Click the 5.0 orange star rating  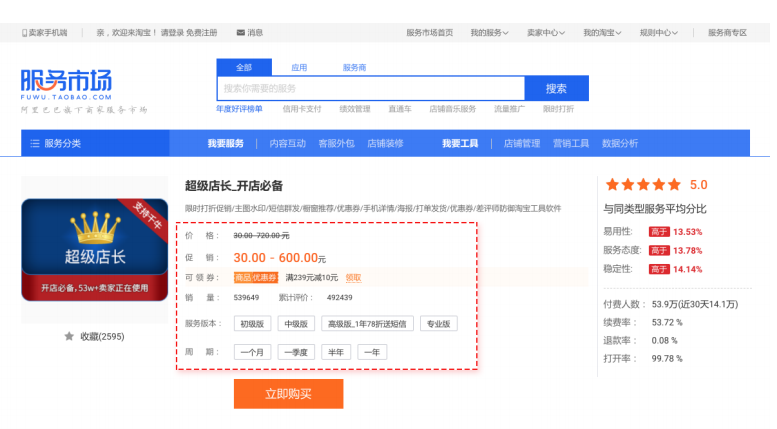(x=643, y=185)
